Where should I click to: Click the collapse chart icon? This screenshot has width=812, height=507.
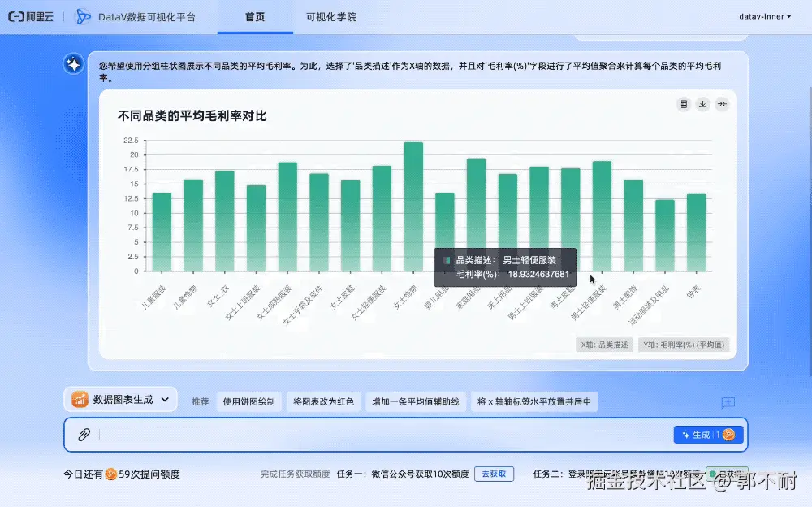tap(723, 104)
